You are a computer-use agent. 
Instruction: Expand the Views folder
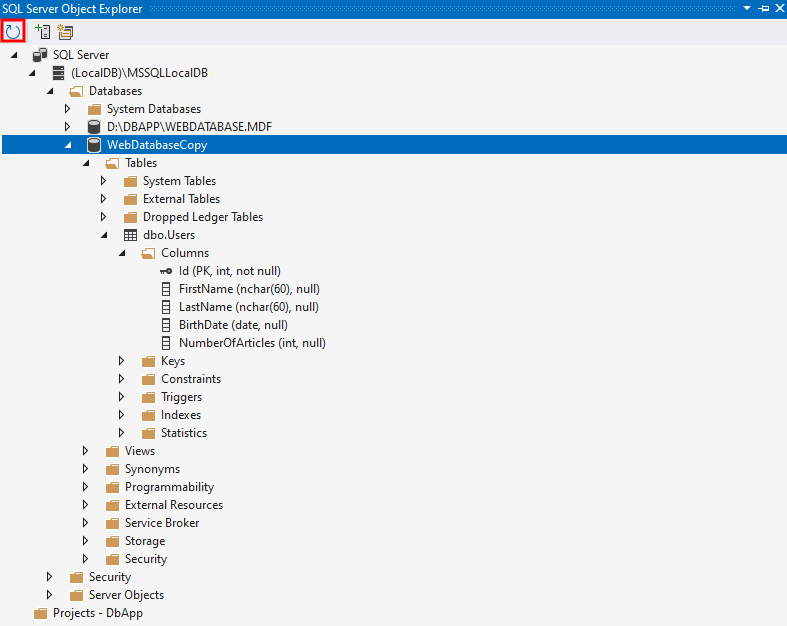[x=85, y=451]
